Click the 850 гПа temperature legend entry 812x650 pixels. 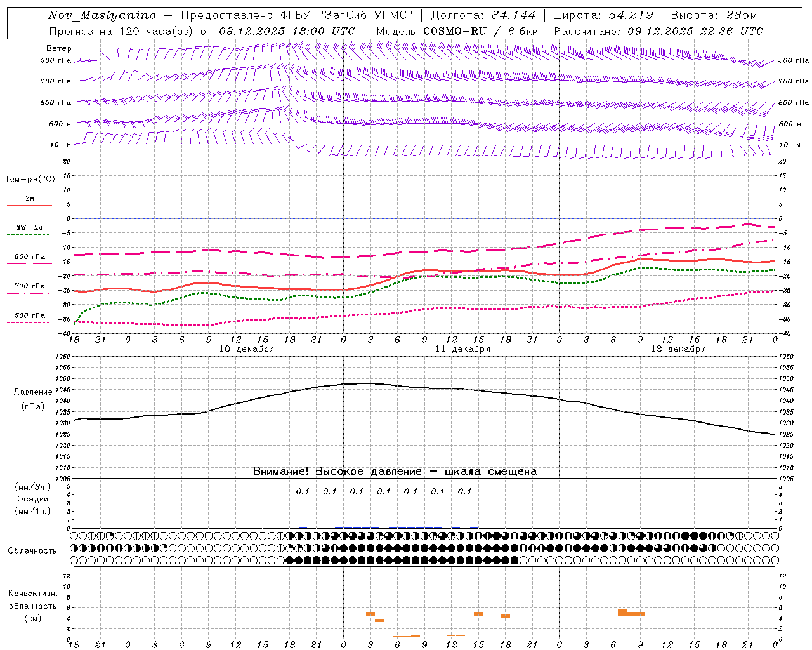click(x=30, y=256)
